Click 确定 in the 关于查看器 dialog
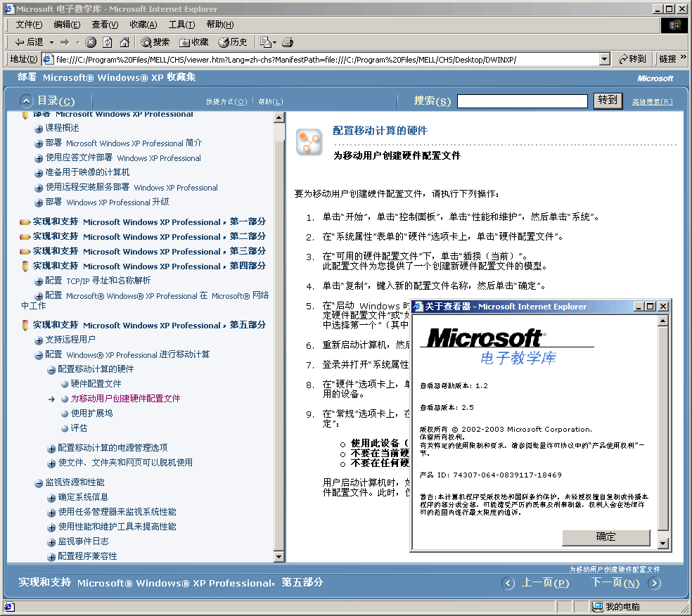The height and width of the screenshot is (616, 692). click(606, 537)
